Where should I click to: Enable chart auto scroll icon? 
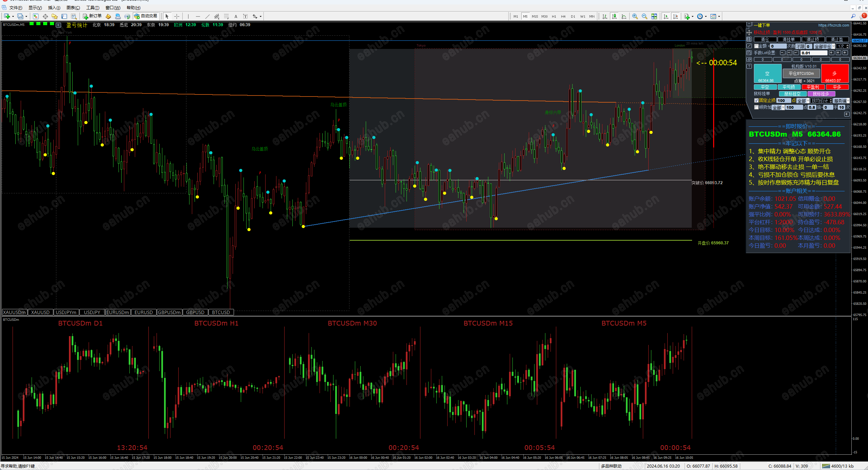point(666,16)
